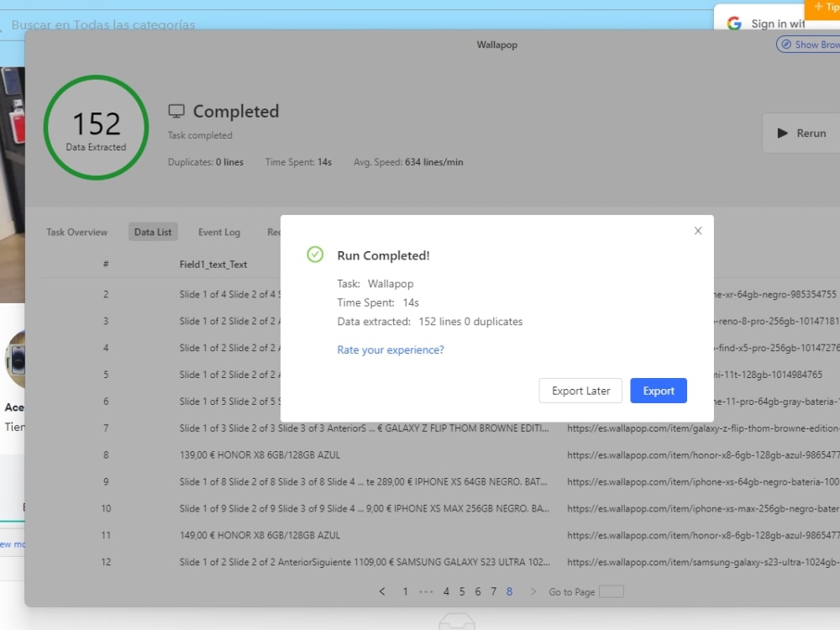The image size is (840, 630).
Task: Focus Buscar en Todas las categorías search
Action: point(103,24)
